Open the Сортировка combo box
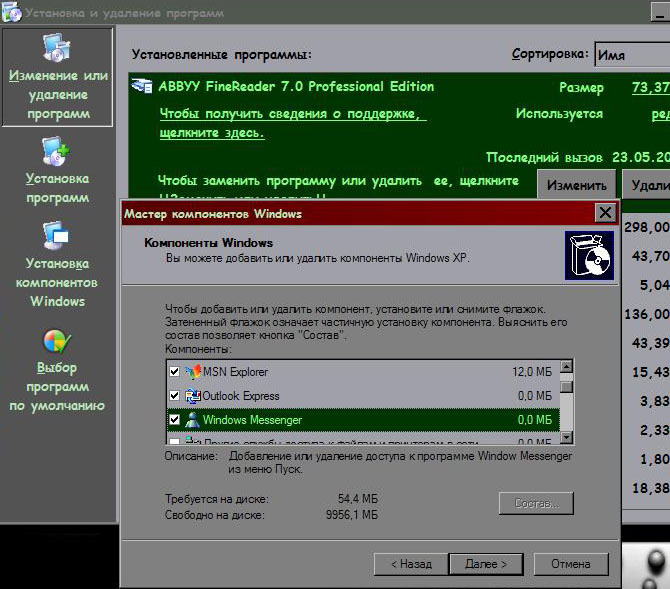 point(632,55)
